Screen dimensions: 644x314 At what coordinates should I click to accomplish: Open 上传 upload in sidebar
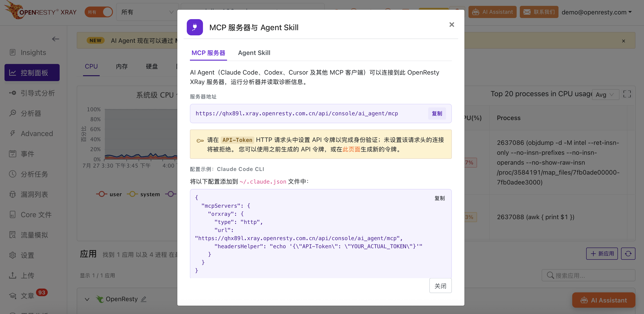27,275
